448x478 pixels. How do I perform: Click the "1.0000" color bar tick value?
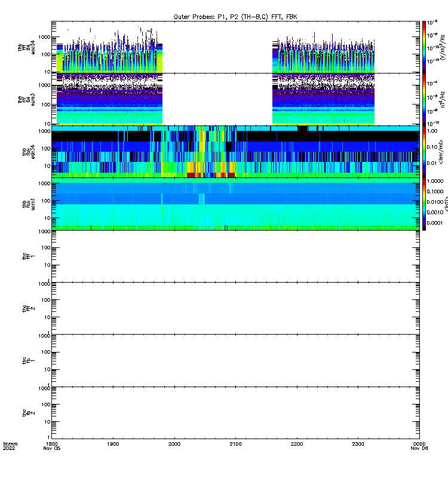point(435,181)
